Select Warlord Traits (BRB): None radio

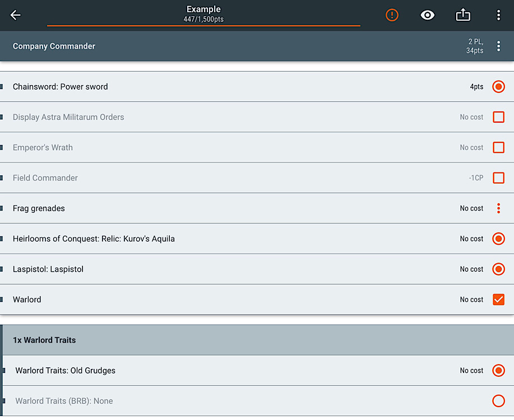coord(498,401)
